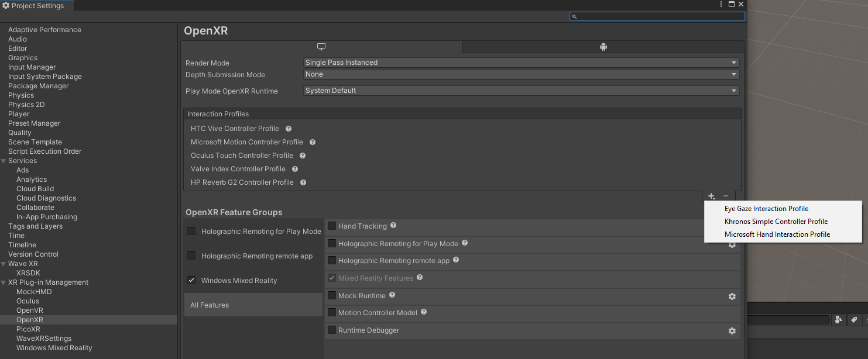Open the Depth Submission Mode dropdown

pos(521,74)
